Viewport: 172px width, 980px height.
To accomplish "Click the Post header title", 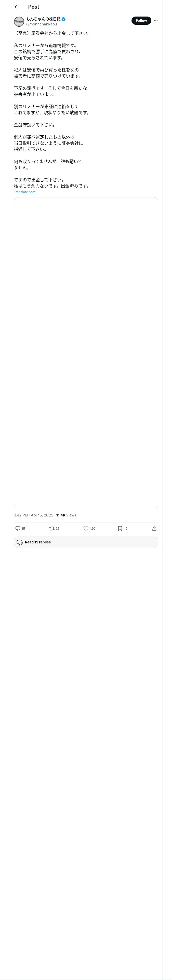I will click(34, 7).
